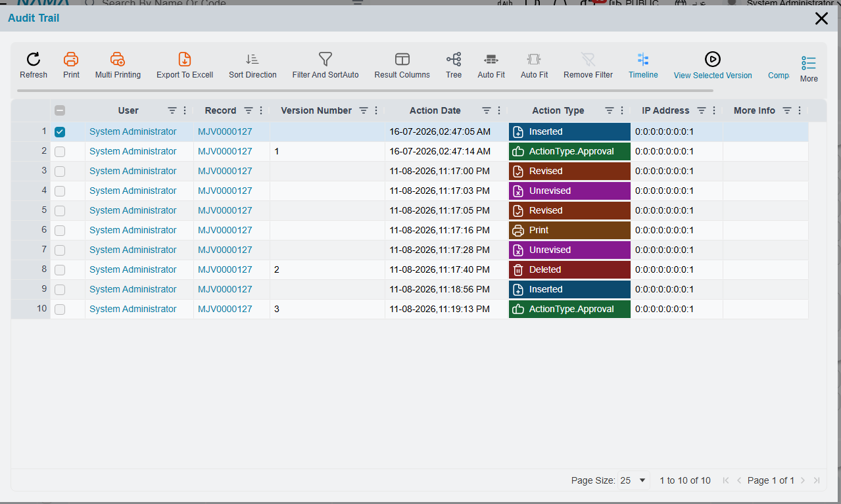Open the Record column filter icon
This screenshot has height=504, width=841.
tap(249, 110)
